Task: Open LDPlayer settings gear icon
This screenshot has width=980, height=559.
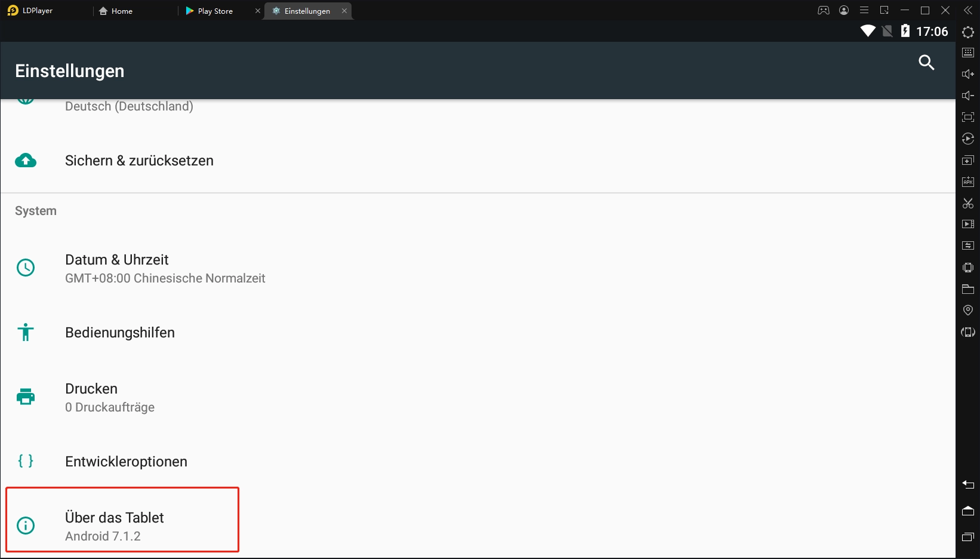Action: pyautogui.click(x=968, y=32)
